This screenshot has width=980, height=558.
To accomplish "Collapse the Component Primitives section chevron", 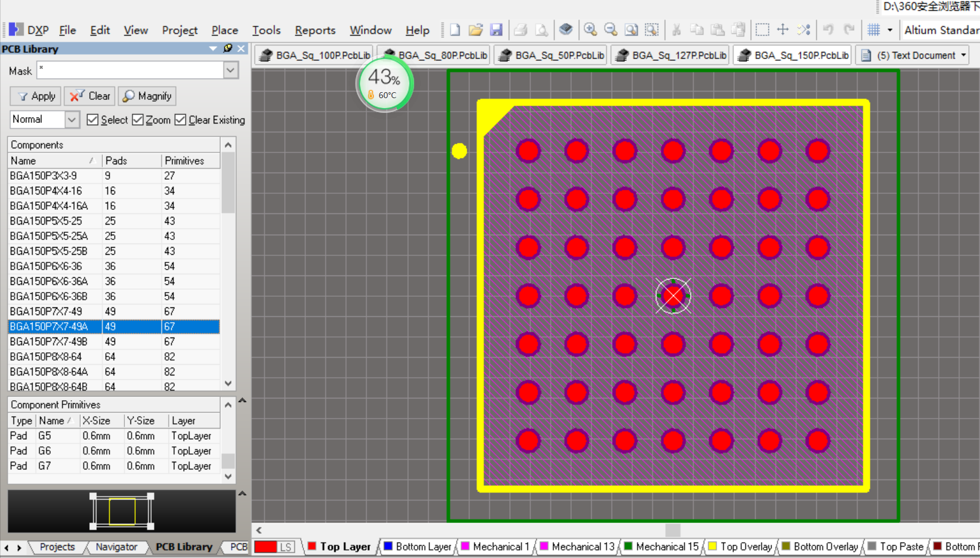I will (228, 405).
